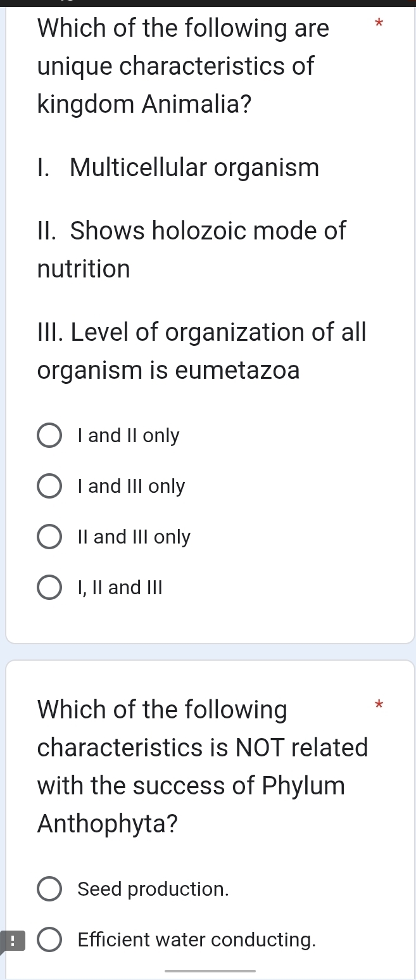Click statement "III. Level of organization" text
Viewport: 416px width, 980px height.
click(201, 351)
